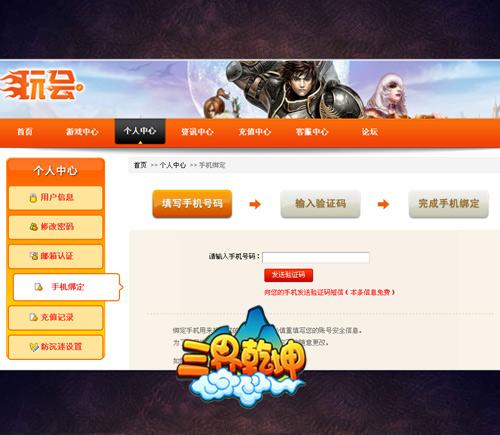This screenshot has height=435, width=500.
Task: Open the 论坛 navigation item
Action: (370, 132)
